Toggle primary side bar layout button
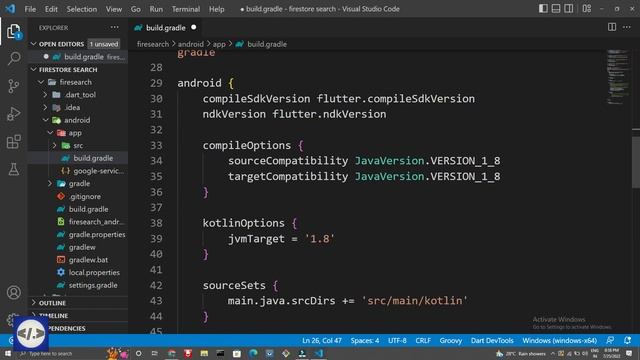 pos(543,9)
